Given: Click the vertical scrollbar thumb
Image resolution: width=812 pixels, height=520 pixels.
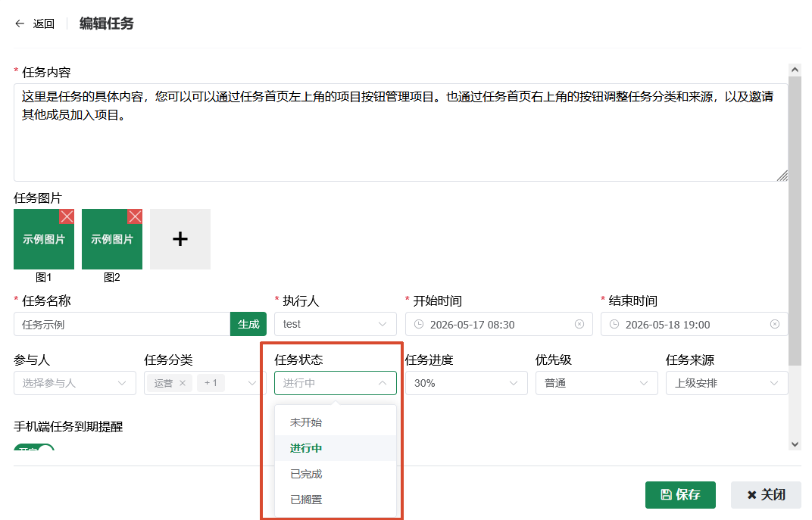Looking at the screenshot, I should click(795, 223).
